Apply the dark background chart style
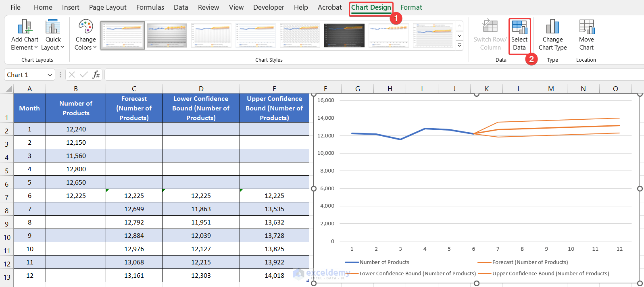Image resolution: width=644 pixels, height=287 pixels. [344, 35]
